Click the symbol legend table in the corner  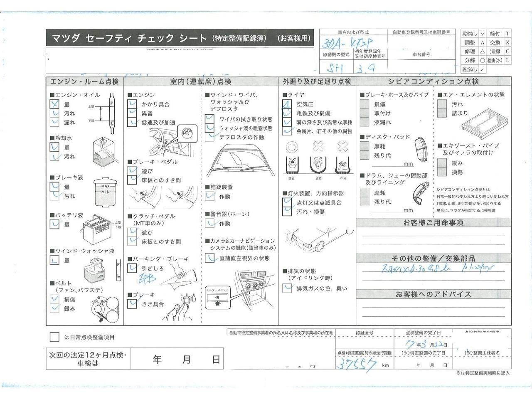(486, 52)
